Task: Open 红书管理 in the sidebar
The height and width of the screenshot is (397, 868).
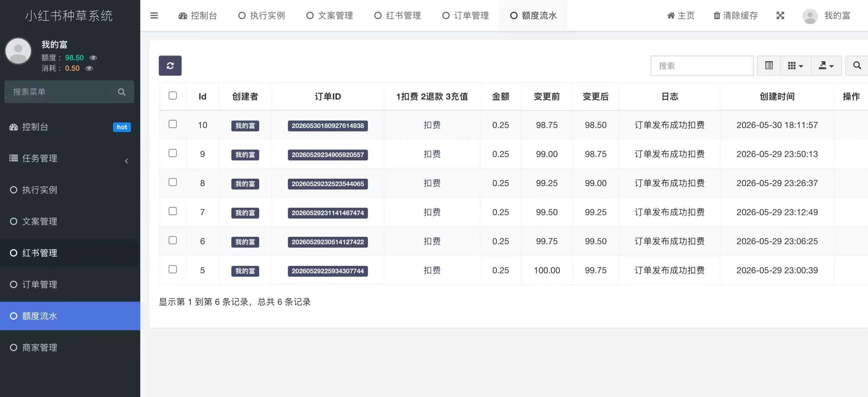Action: coord(70,253)
